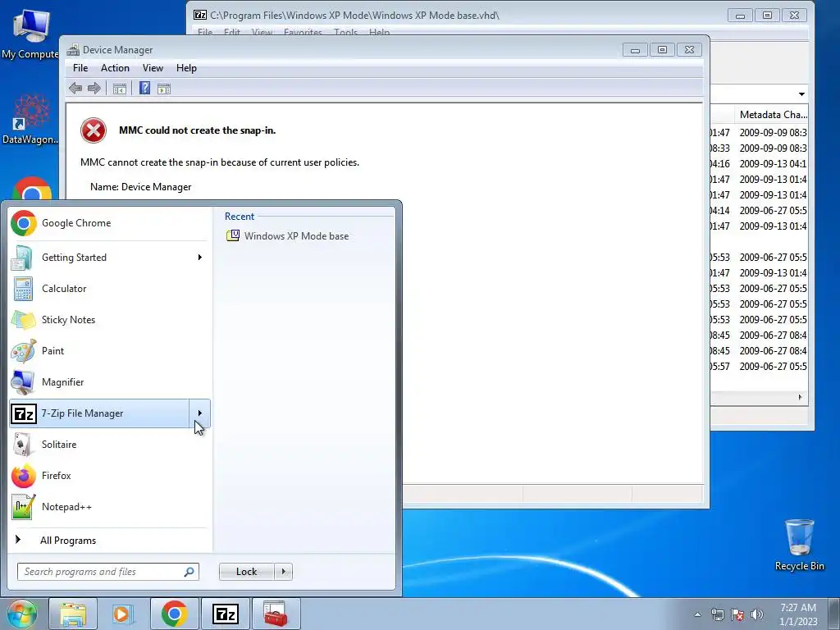Open the Help menu in Device Manager
The image size is (840, 630).
(x=186, y=68)
